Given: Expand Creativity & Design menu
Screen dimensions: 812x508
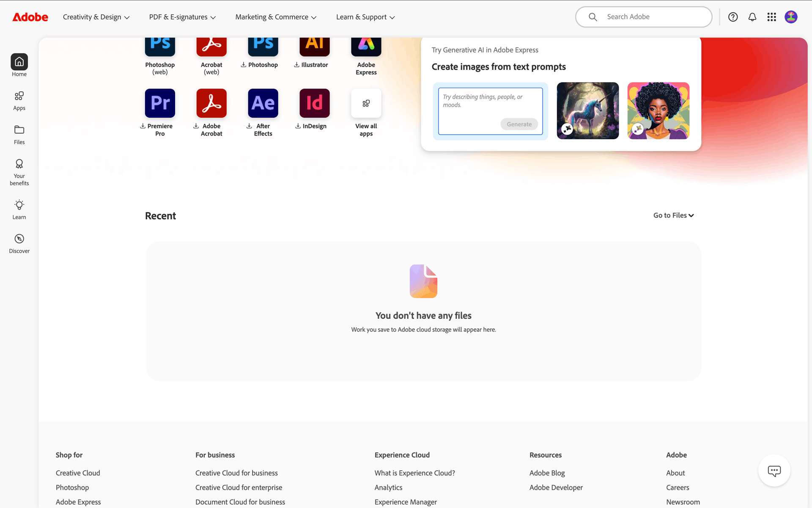Looking at the screenshot, I should tap(96, 17).
